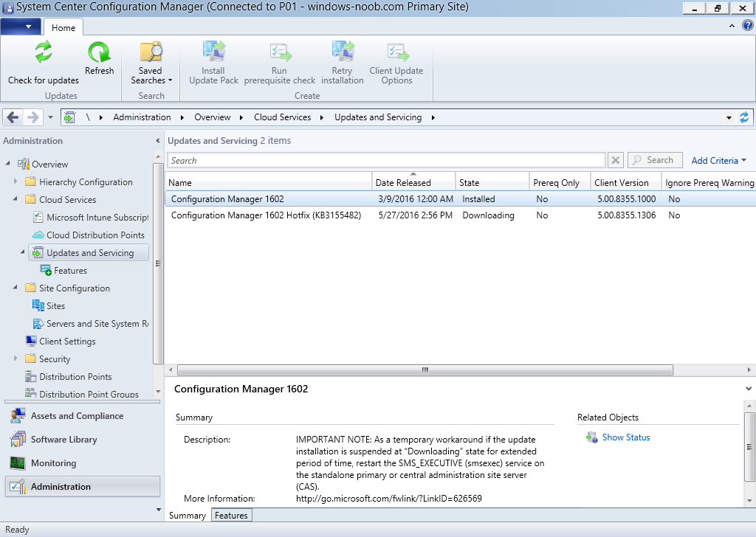The width and height of the screenshot is (756, 537).
Task: Click the address bar root node icon
Action: (x=69, y=117)
